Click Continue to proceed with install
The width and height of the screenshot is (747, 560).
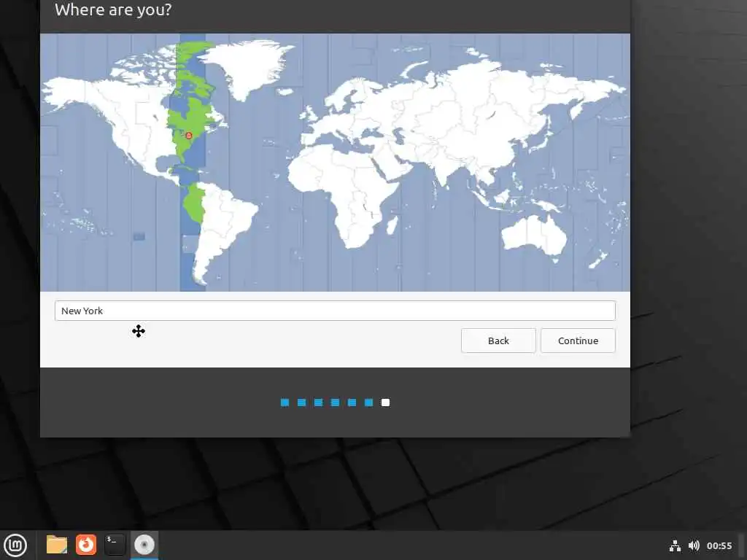coord(578,341)
